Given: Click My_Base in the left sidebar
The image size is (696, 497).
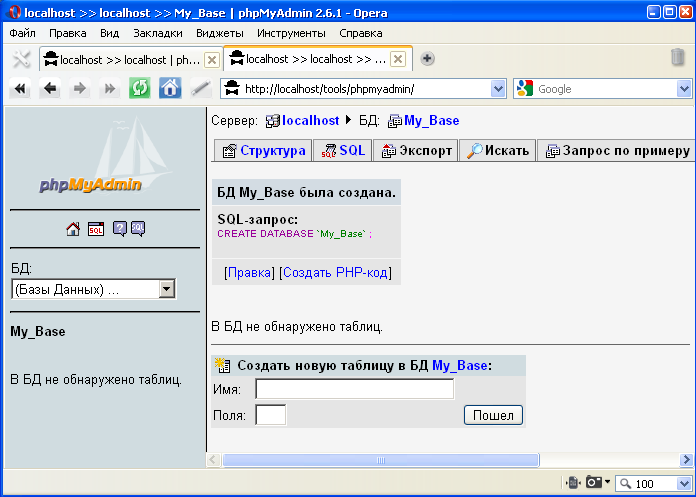Looking at the screenshot, I should tap(38, 331).
